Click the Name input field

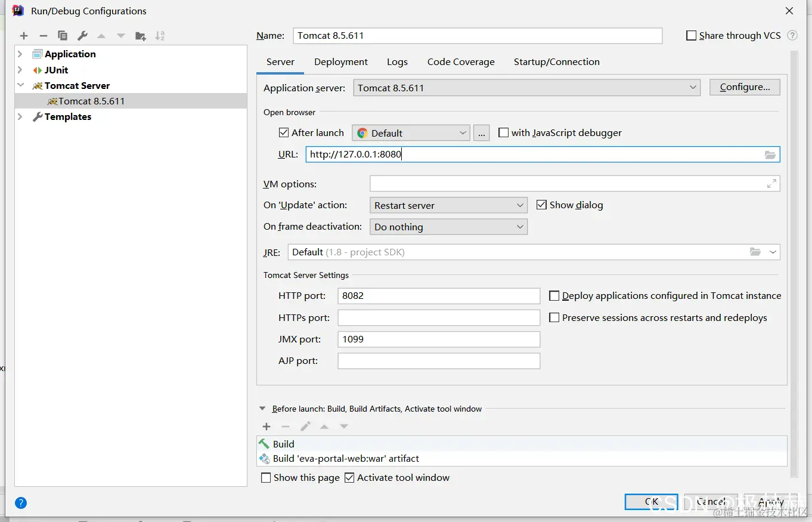(x=478, y=36)
